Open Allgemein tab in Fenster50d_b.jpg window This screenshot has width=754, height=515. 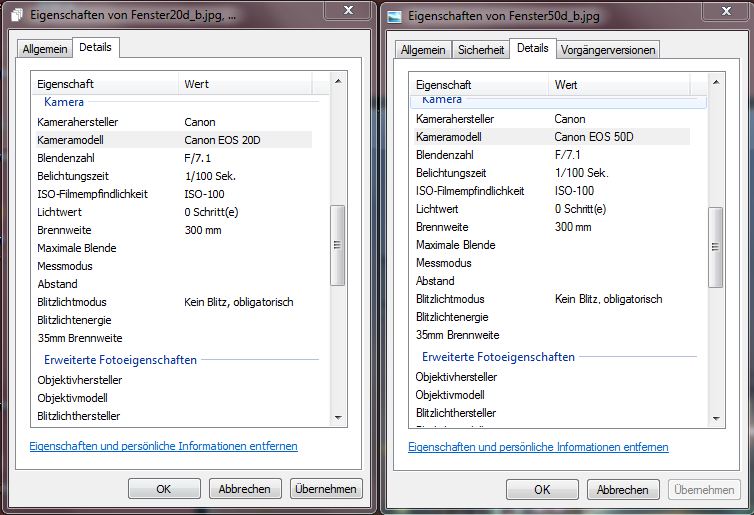click(x=423, y=50)
